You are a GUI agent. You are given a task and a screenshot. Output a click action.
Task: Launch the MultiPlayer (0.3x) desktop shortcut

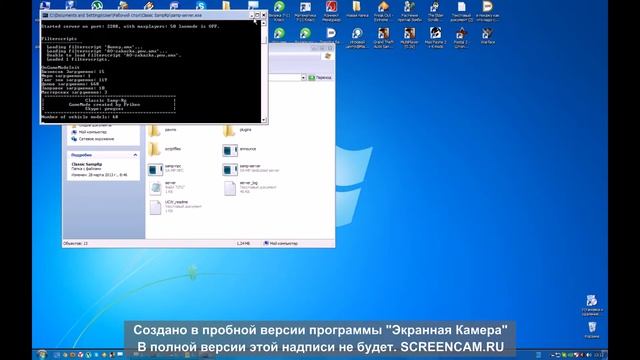[x=409, y=38]
